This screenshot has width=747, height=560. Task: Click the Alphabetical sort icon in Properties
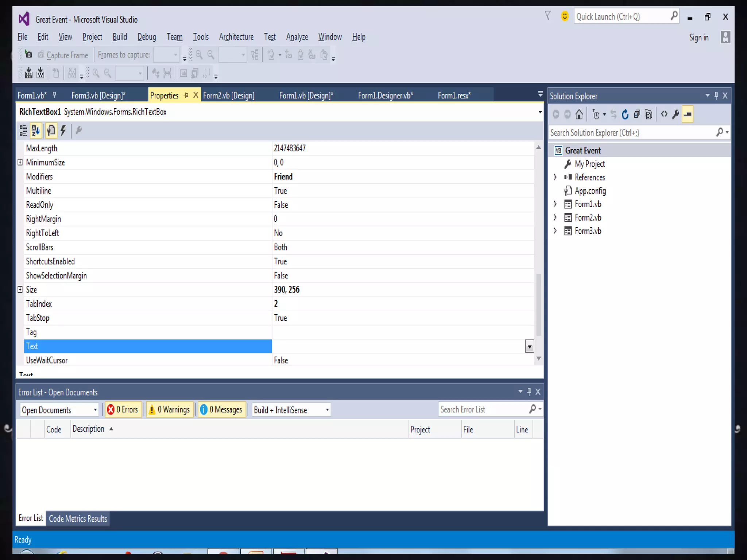tap(36, 130)
